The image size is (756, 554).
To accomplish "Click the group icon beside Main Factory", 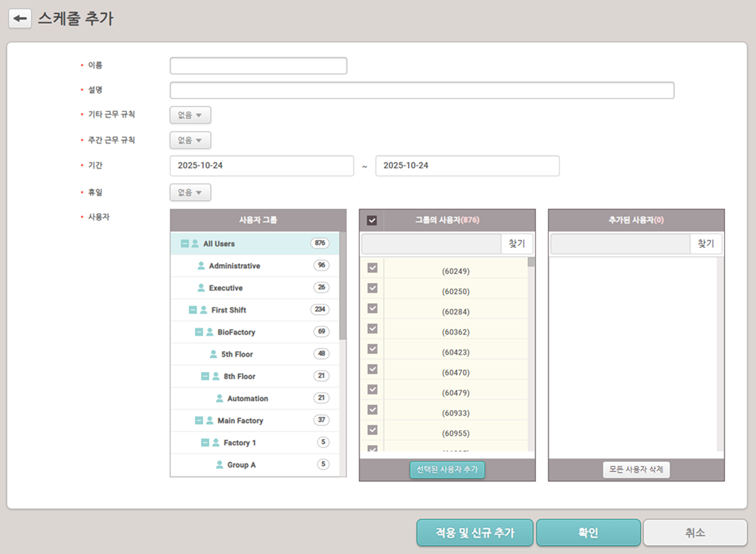I will click(210, 420).
